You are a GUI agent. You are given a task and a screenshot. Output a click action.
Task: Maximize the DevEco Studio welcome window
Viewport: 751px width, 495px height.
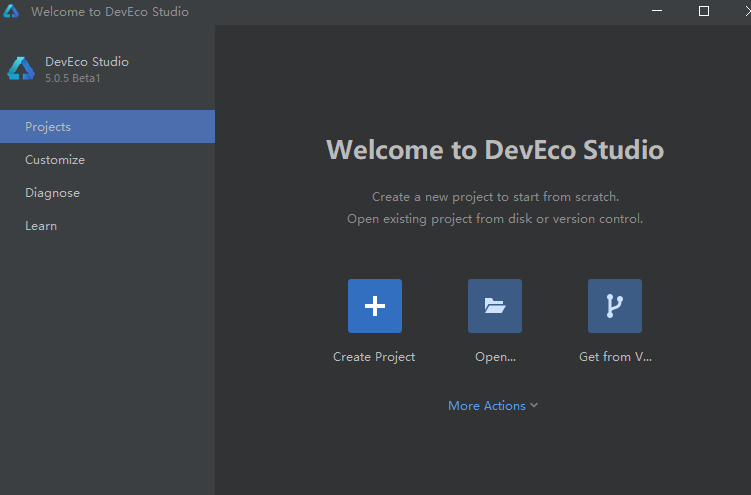[703, 12]
